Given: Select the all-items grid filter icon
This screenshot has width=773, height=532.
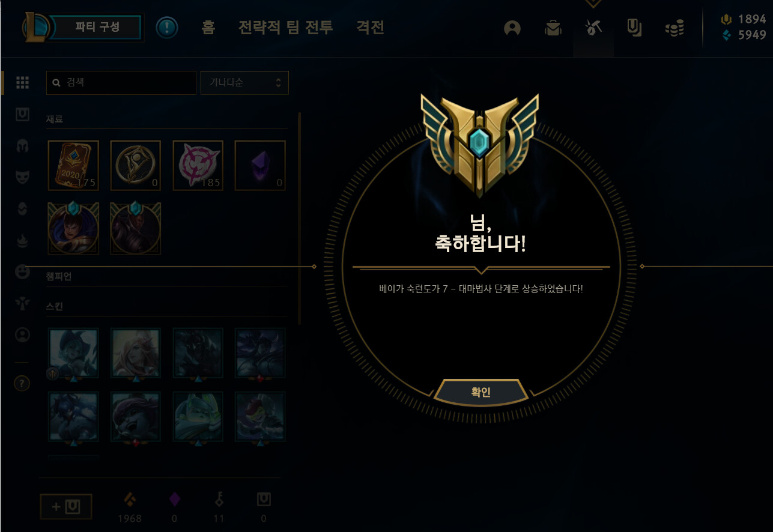Looking at the screenshot, I should (22, 83).
